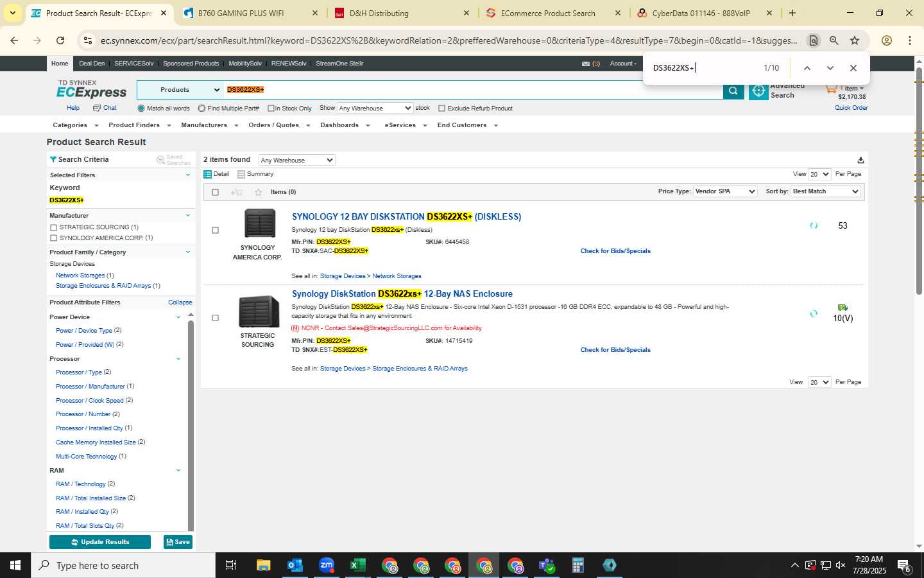924x578 pixels.
Task: Open the mail messages envelope icon
Action: (x=586, y=64)
